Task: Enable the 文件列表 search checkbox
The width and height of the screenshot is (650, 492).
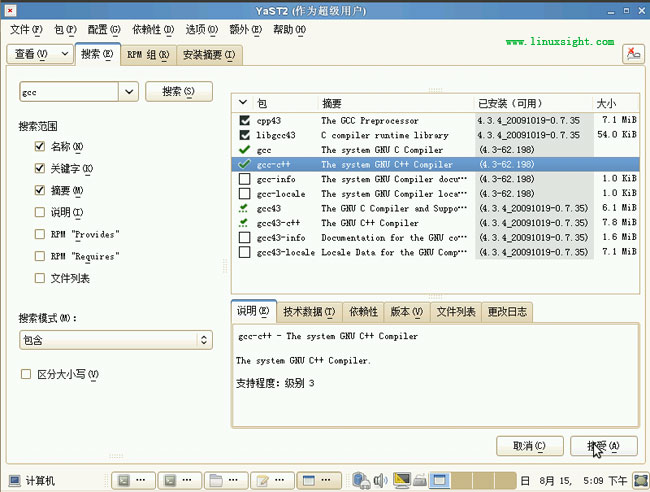Action: tap(40, 278)
